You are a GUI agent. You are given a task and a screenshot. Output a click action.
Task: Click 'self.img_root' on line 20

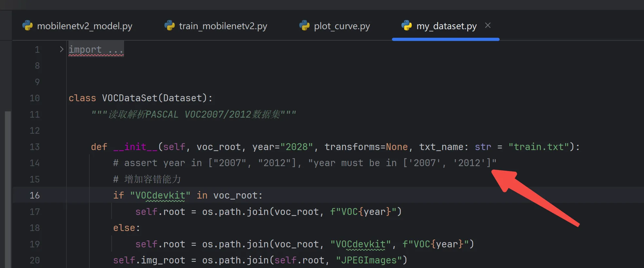click(149, 260)
